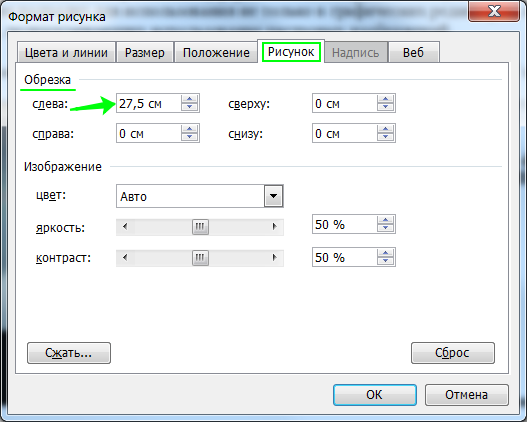Decrease the right crop (справа) value
Image resolution: width=527 pixels, height=422 pixels.
tap(190, 137)
